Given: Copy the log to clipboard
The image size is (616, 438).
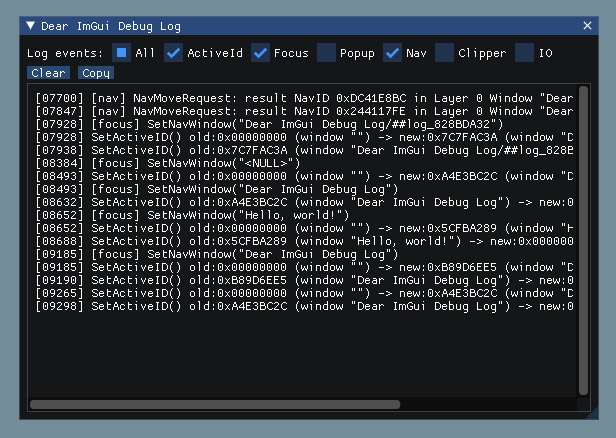Looking at the screenshot, I should [x=96, y=73].
